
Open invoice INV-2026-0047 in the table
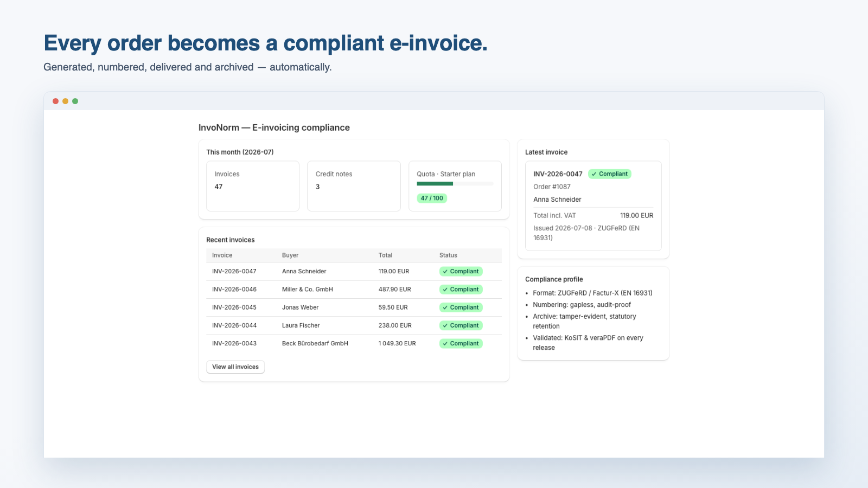(x=234, y=272)
